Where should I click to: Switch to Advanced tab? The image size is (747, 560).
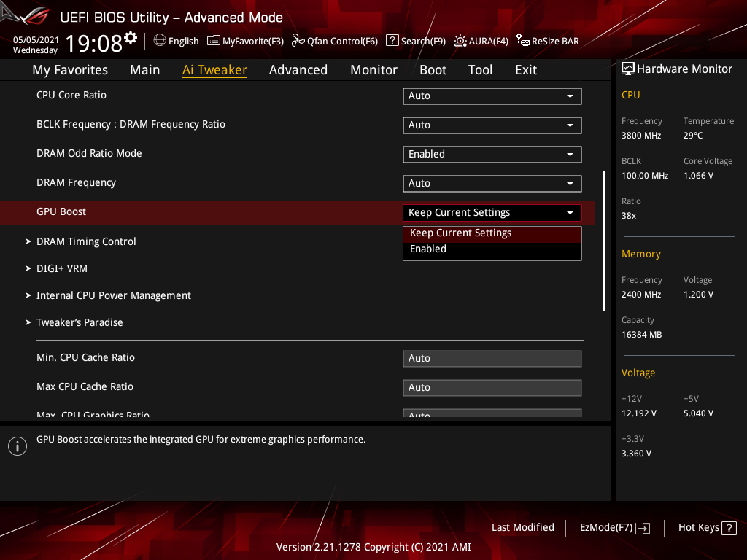point(298,70)
